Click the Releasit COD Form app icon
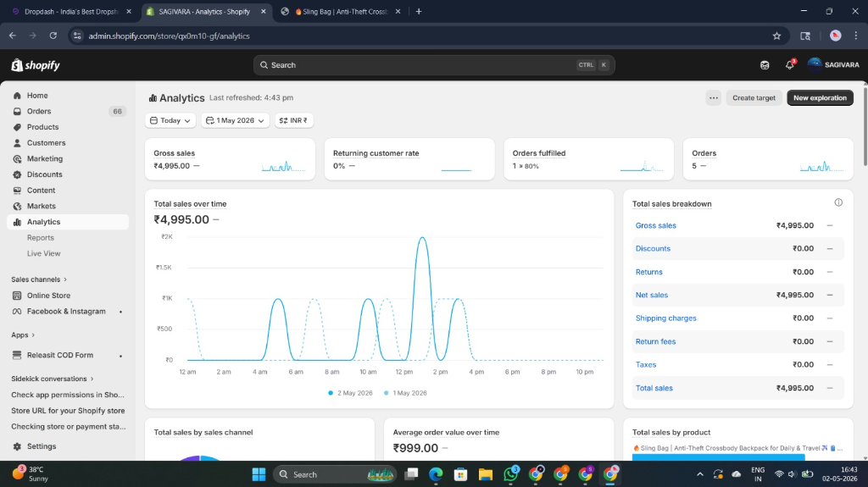 point(17,355)
